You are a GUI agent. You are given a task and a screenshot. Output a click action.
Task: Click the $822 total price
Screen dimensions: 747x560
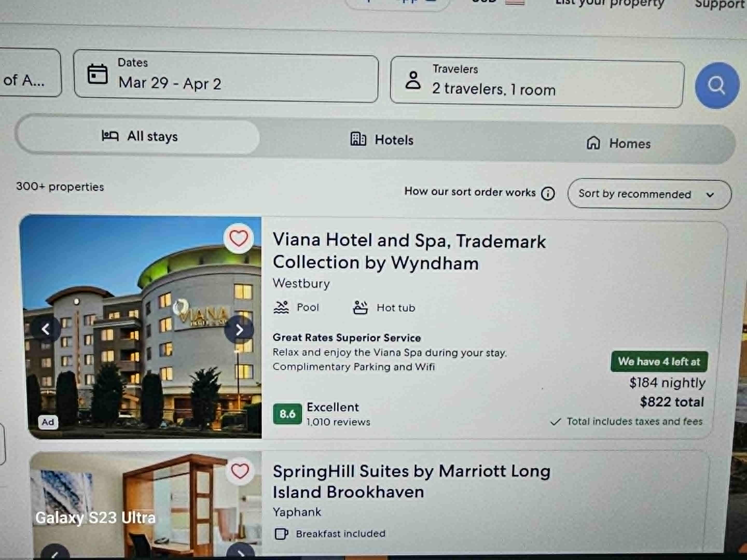coord(672,402)
